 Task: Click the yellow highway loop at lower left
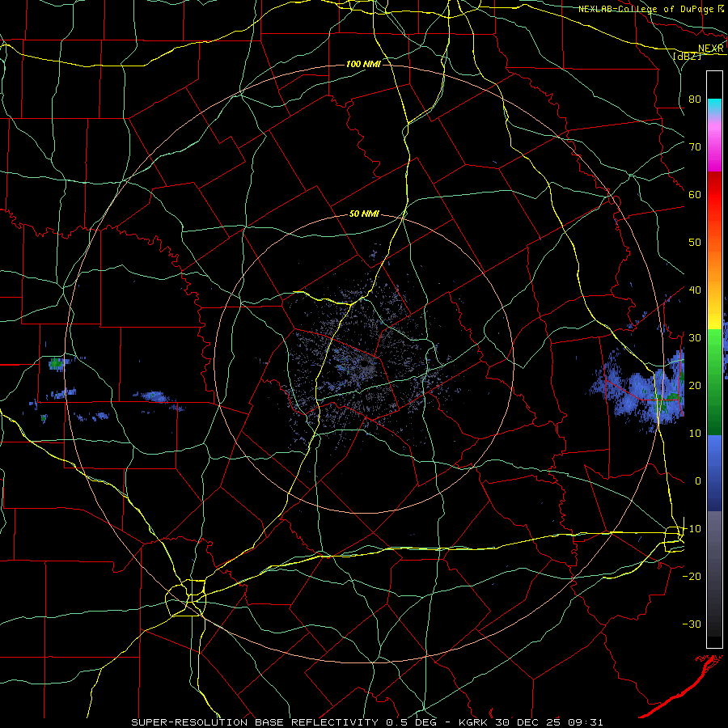coord(186,598)
